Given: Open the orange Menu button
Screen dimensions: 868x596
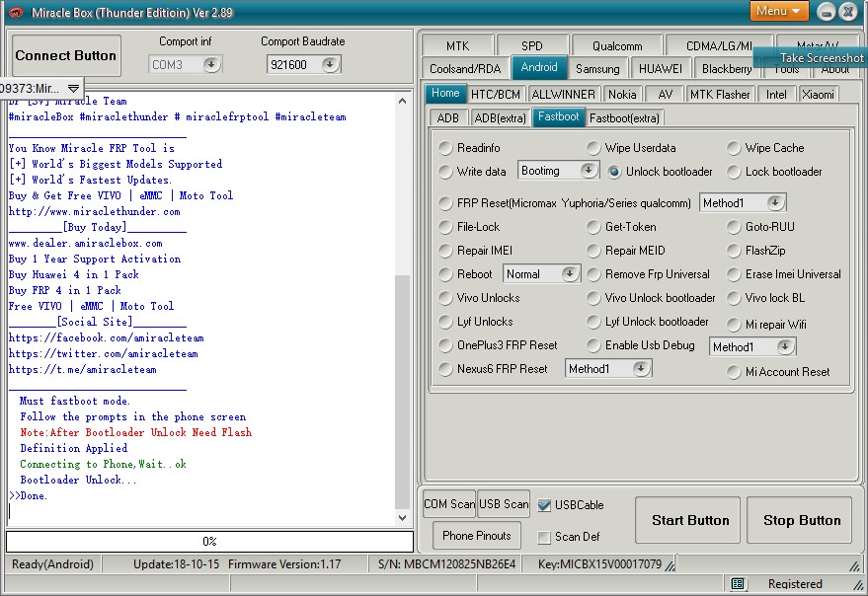Looking at the screenshot, I should (x=779, y=11).
